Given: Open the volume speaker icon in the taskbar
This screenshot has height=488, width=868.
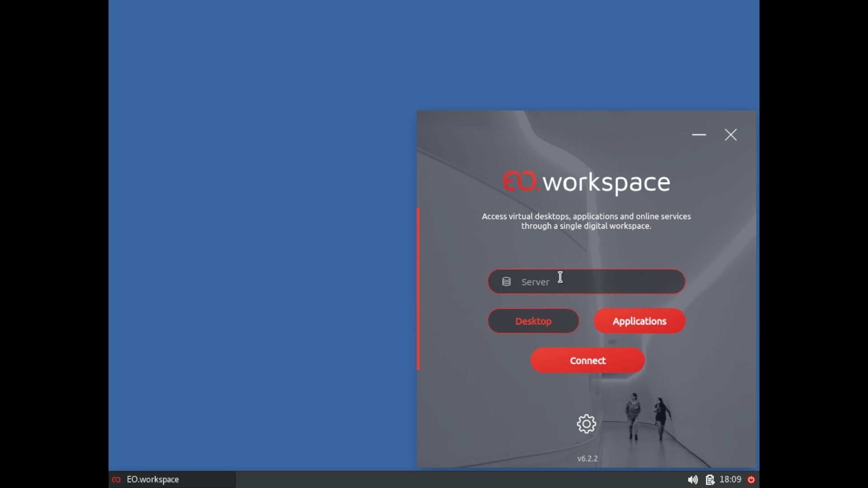Looking at the screenshot, I should point(693,480).
